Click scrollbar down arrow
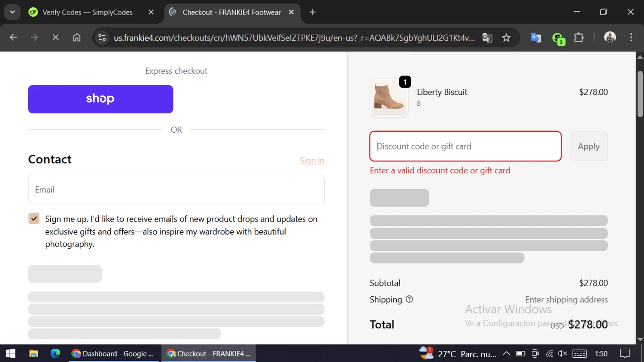 pos(640,339)
